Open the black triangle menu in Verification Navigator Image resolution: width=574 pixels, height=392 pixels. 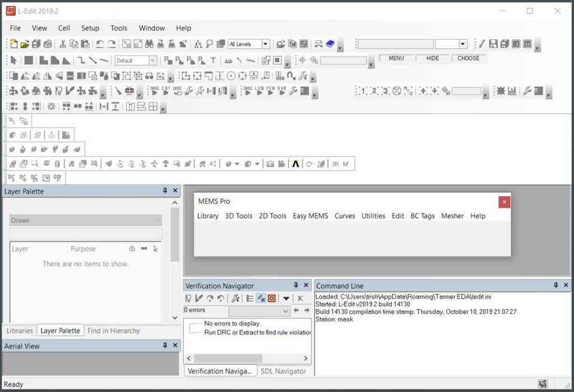286,298
